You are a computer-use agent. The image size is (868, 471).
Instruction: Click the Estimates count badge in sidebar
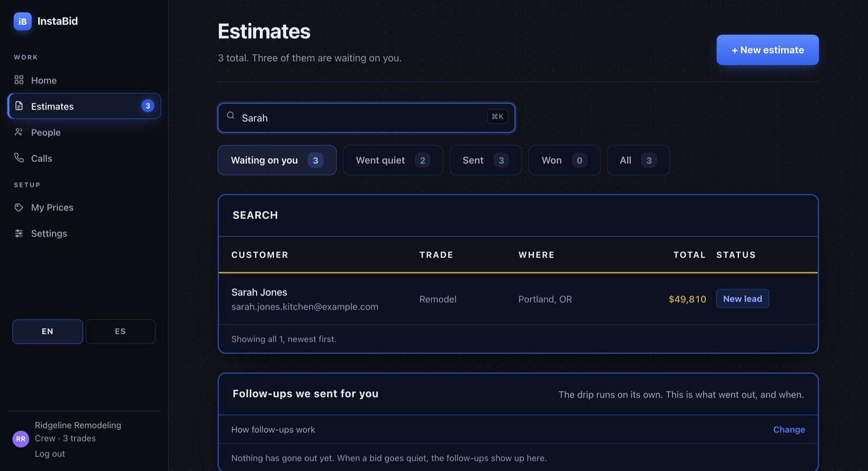coord(148,106)
